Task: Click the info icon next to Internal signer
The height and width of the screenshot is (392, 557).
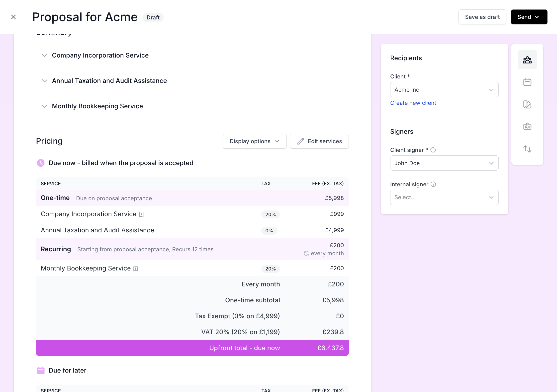Action: click(433, 184)
